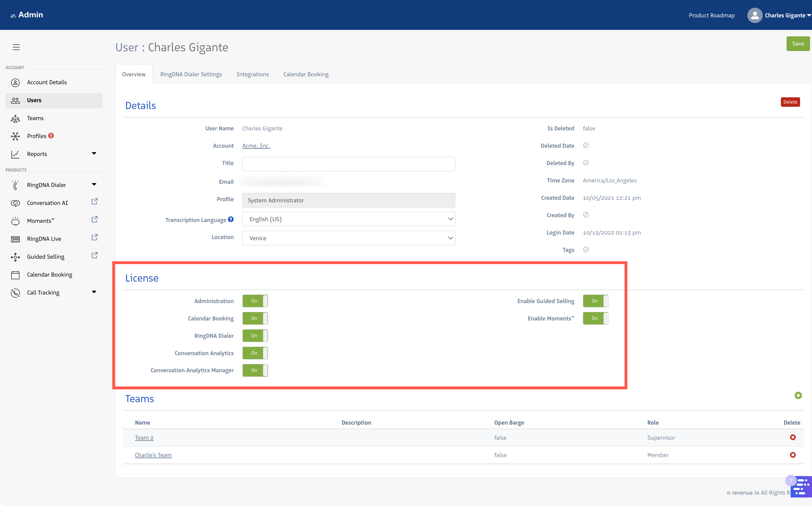The image size is (812, 506).
Task: Open Guided Selling external link icon
Action: click(95, 256)
